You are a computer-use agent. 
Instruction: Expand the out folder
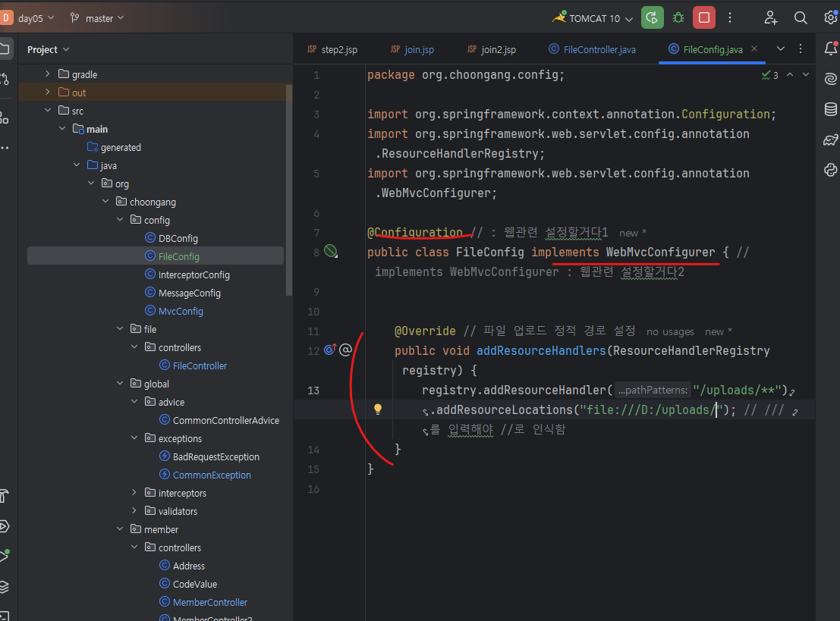pos(48,92)
